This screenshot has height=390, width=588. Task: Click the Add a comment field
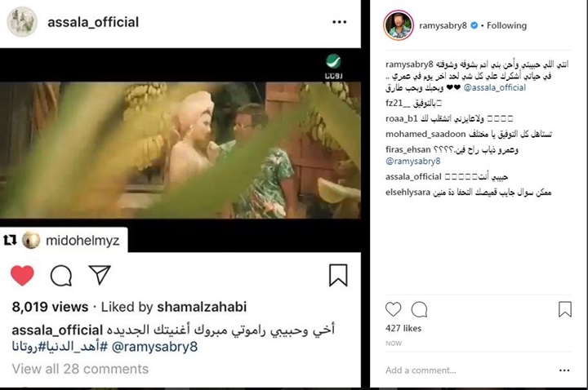(469, 370)
